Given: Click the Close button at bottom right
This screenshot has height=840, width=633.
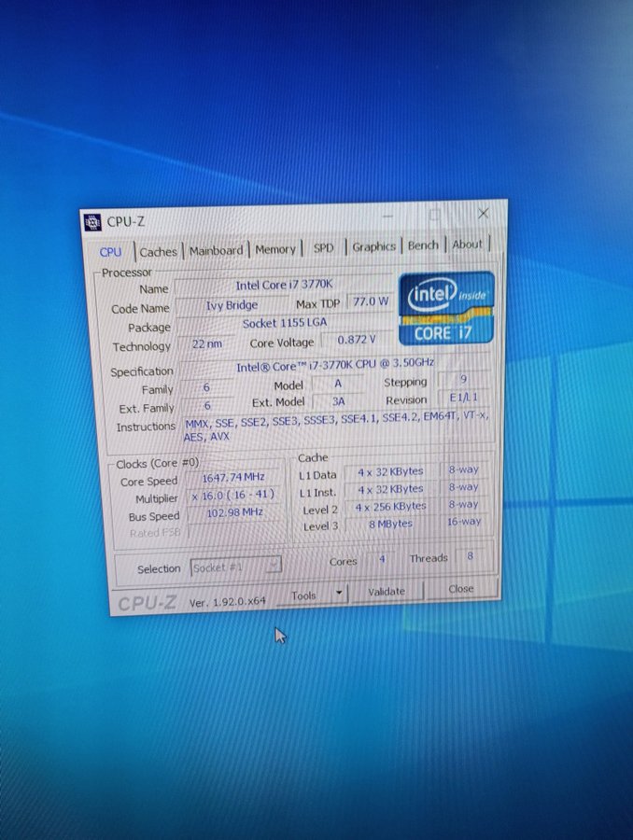Looking at the screenshot, I should pos(460,589).
